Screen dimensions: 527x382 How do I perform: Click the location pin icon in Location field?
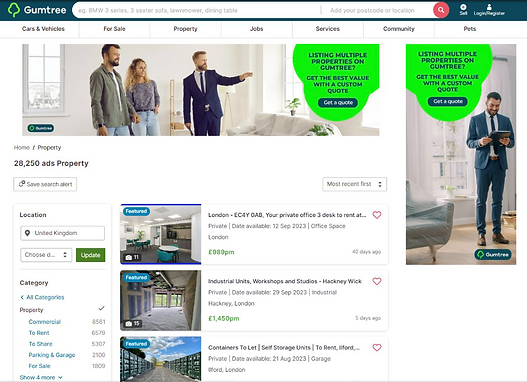[x=28, y=233]
